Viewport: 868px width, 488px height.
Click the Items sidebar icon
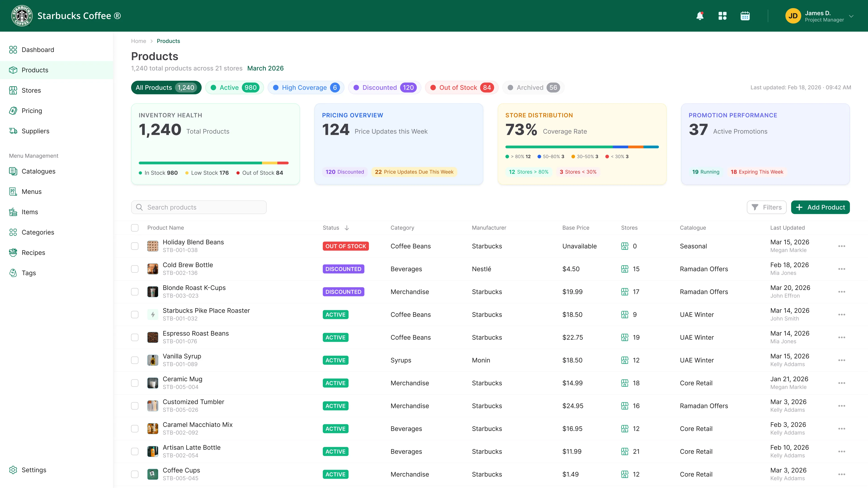(x=13, y=212)
